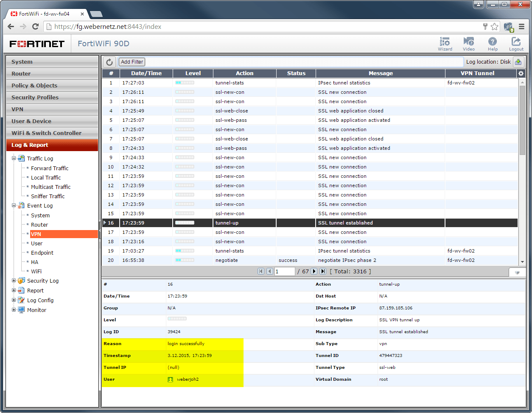Image resolution: width=532 pixels, height=413 pixels.
Task: Click IPsec Remote IP value 87.159.185.106
Action: click(x=395, y=308)
